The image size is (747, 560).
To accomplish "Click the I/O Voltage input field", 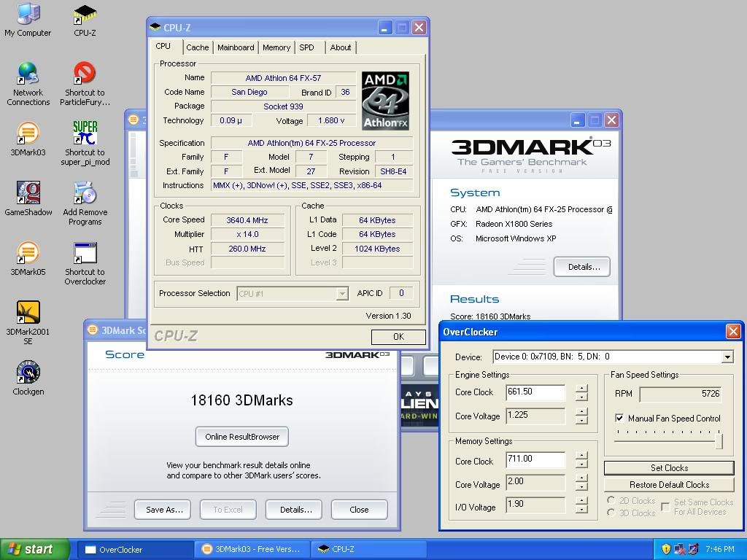I will pos(535,505).
